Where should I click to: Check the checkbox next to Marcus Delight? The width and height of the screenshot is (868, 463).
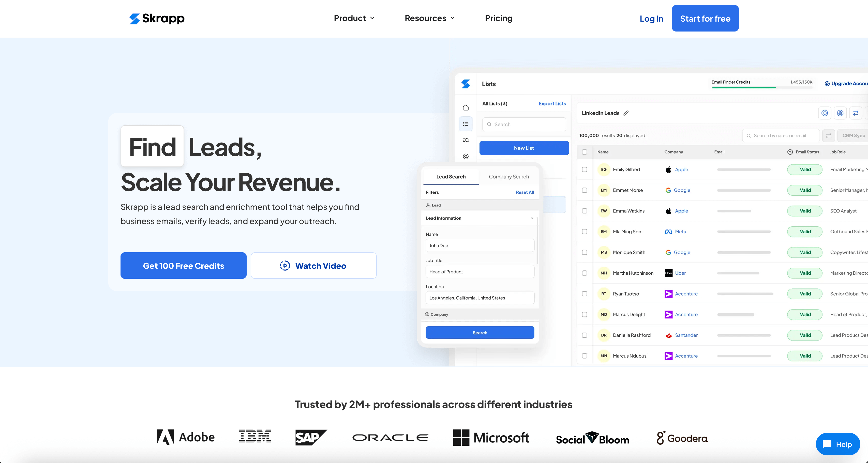coord(585,315)
